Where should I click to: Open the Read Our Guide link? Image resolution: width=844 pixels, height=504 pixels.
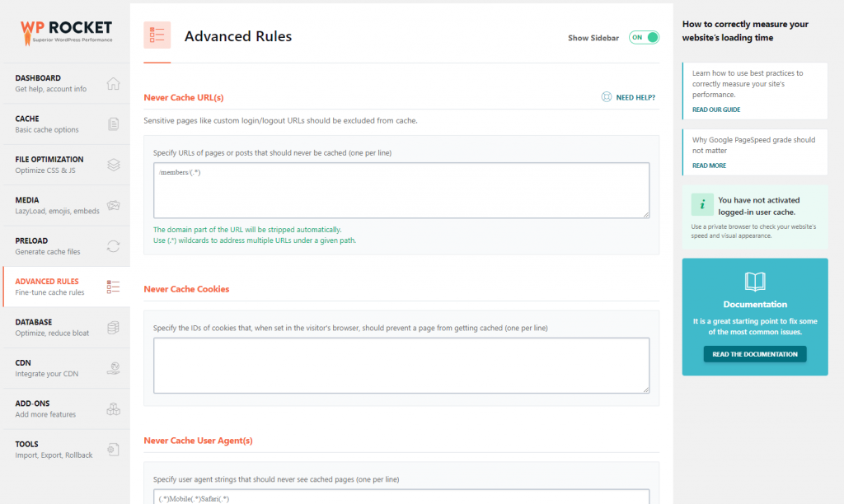pos(716,110)
